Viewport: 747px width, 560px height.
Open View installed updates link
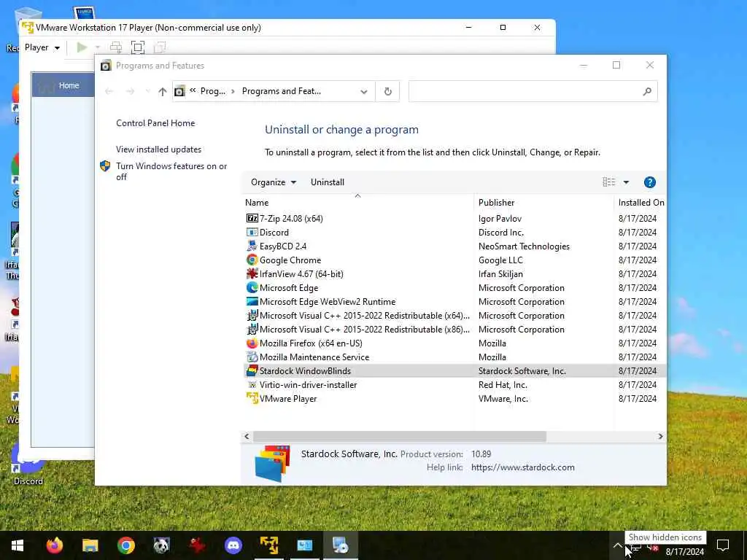tap(158, 149)
